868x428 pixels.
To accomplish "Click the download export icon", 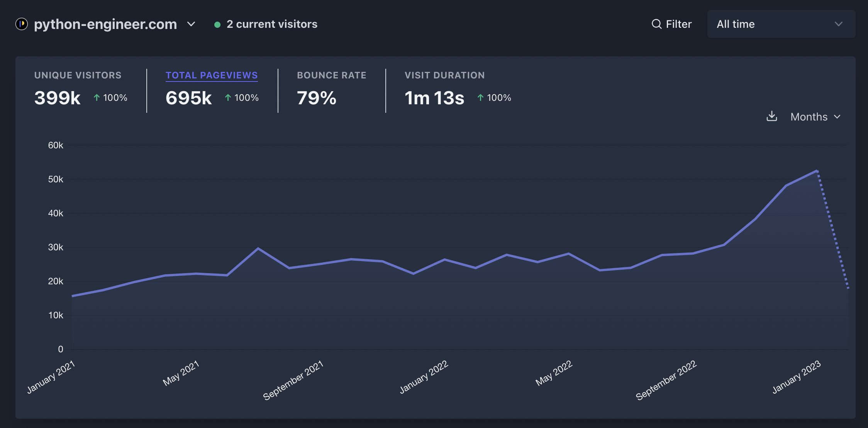I will click(x=771, y=116).
